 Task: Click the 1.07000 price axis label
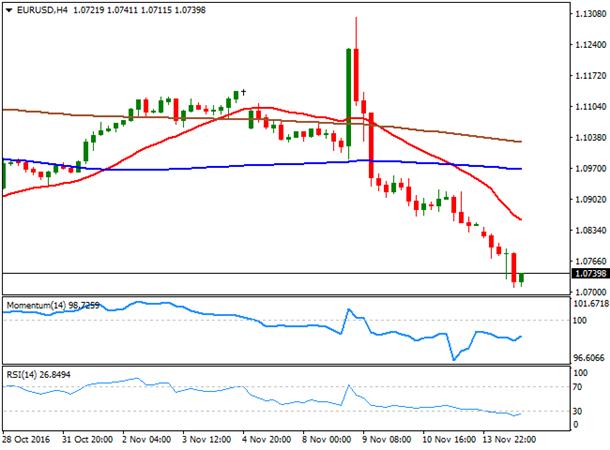click(x=591, y=292)
